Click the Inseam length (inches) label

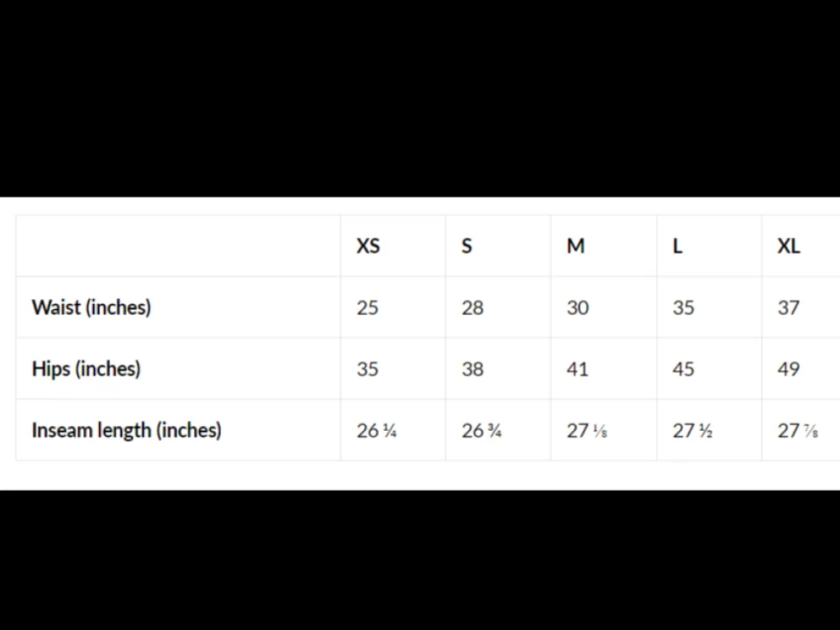[127, 430]
